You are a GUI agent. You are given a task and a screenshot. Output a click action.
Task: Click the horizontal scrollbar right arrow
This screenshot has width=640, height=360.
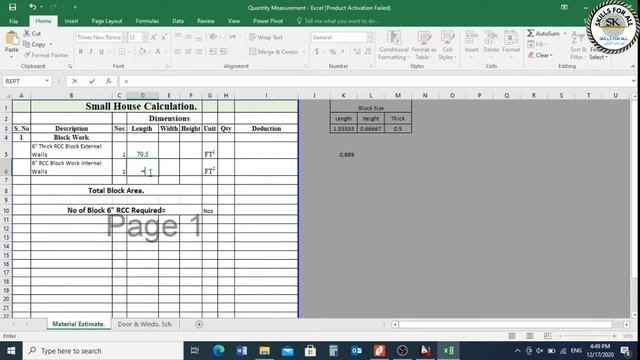(626, 324)
